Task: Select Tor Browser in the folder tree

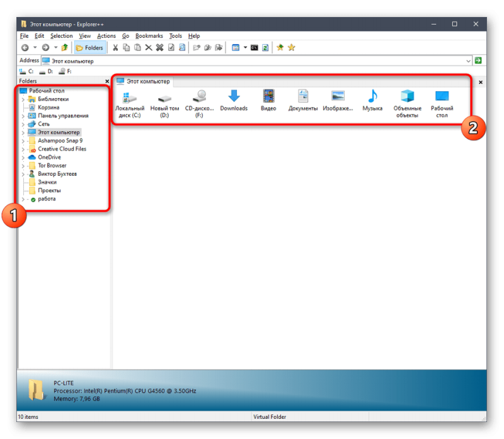Action: pyautogui.click(x=52, y=166)
